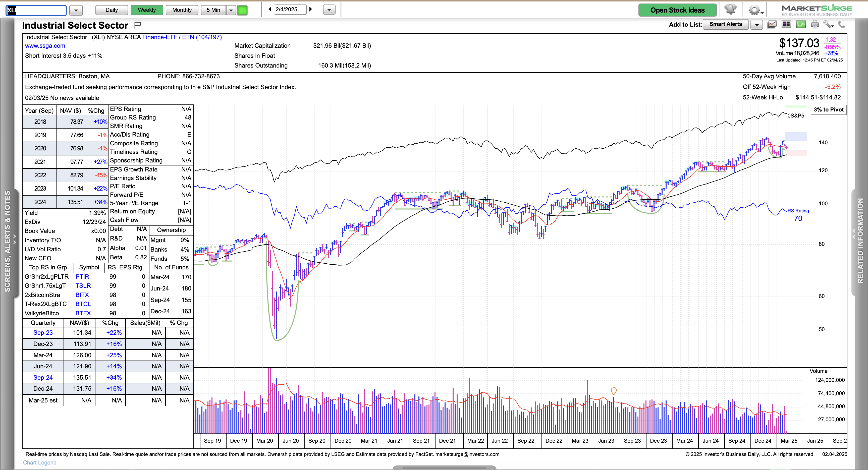
Task: Open the Related Information side tab
Action: [860, 241]
